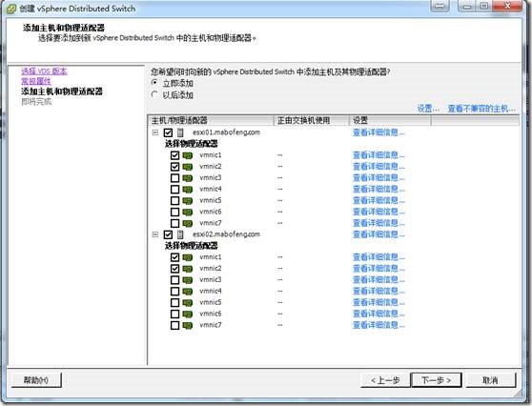Select the esxi02.mabofeng.com host name text
The height and width of the screenshot is (406, 532).
coord(226,234)
